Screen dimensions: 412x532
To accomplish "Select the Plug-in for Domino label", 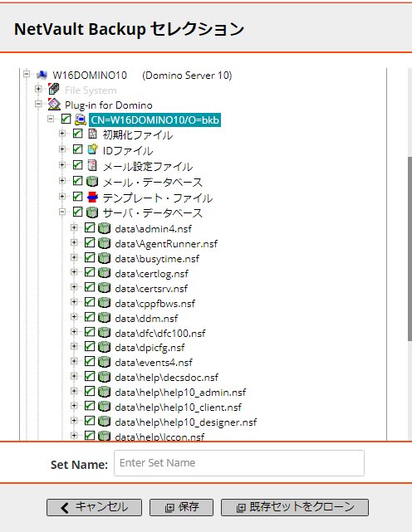I will pos(109,105).
